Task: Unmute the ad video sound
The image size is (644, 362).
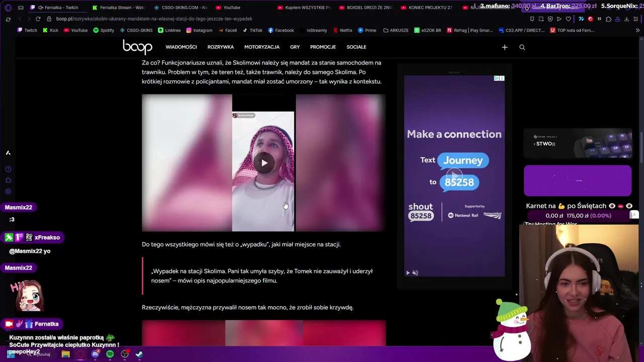Action: pyautogui.click(x=415, y=273)
